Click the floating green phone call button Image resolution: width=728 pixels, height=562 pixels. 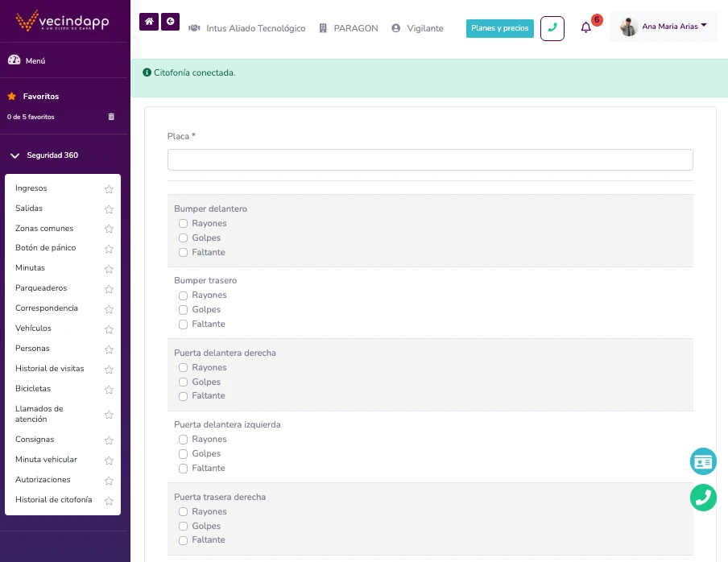(x=703, y=498)
